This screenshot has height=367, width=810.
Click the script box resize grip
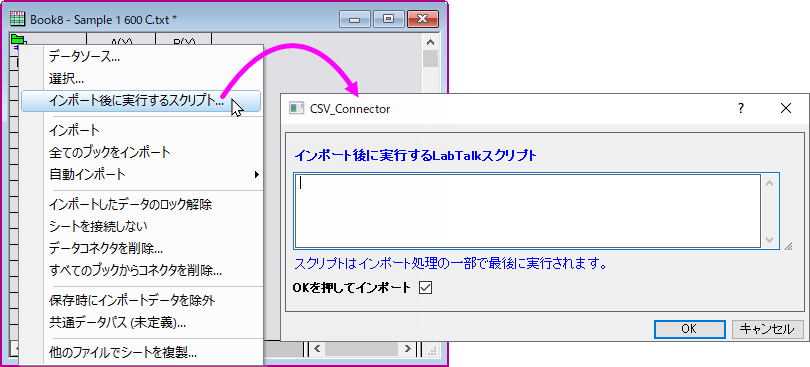click(787, 246)
